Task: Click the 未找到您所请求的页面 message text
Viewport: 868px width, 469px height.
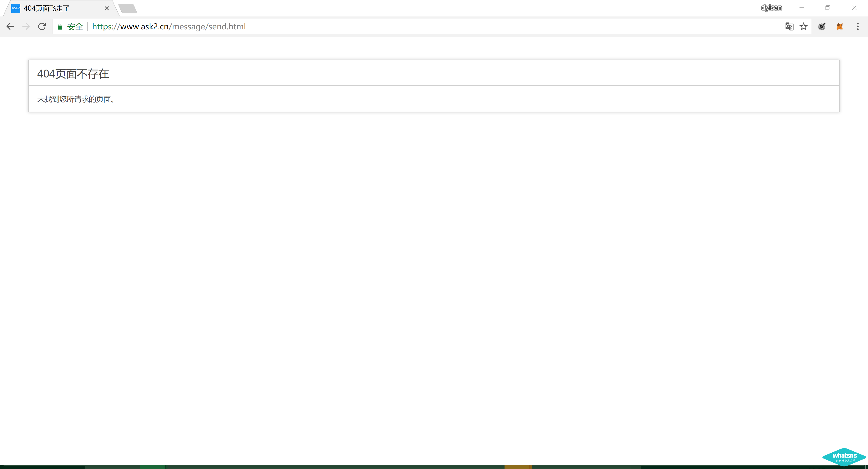Action: (x=76, y=99)
